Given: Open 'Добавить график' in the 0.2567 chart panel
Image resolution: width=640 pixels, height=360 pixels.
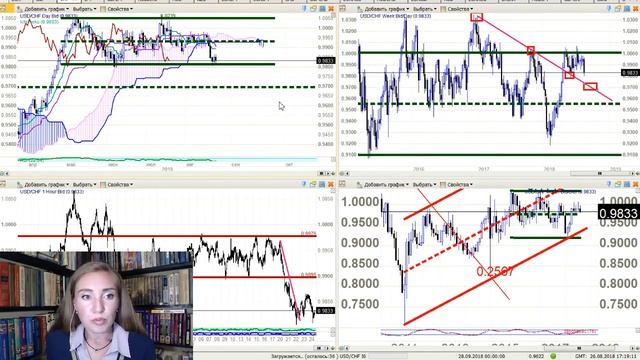Looking at the screenshot, I should tap(382, 184).
